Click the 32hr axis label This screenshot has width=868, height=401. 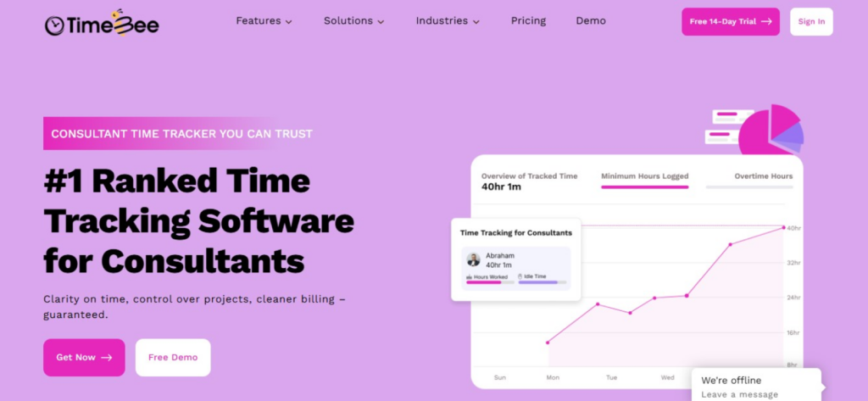[793, 263]
